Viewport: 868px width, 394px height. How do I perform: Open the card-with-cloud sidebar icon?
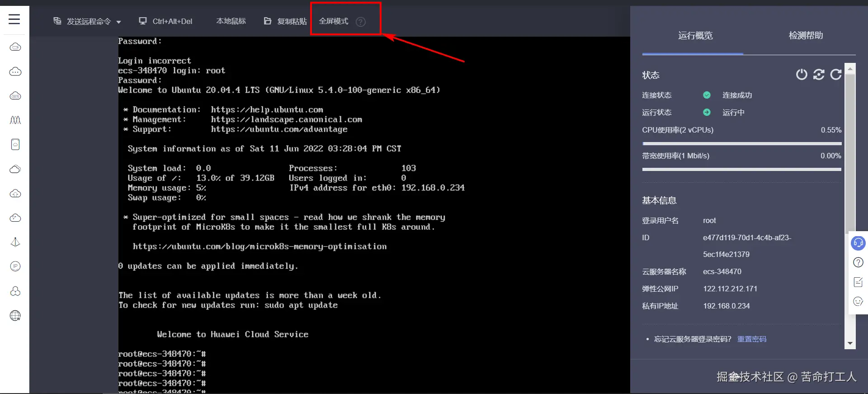pos(15,145)
